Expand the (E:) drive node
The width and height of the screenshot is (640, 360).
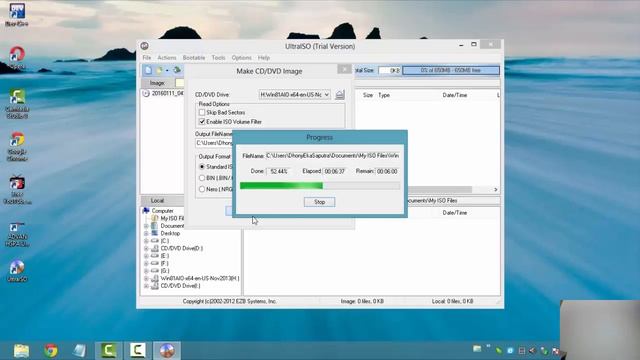[146, 256]
